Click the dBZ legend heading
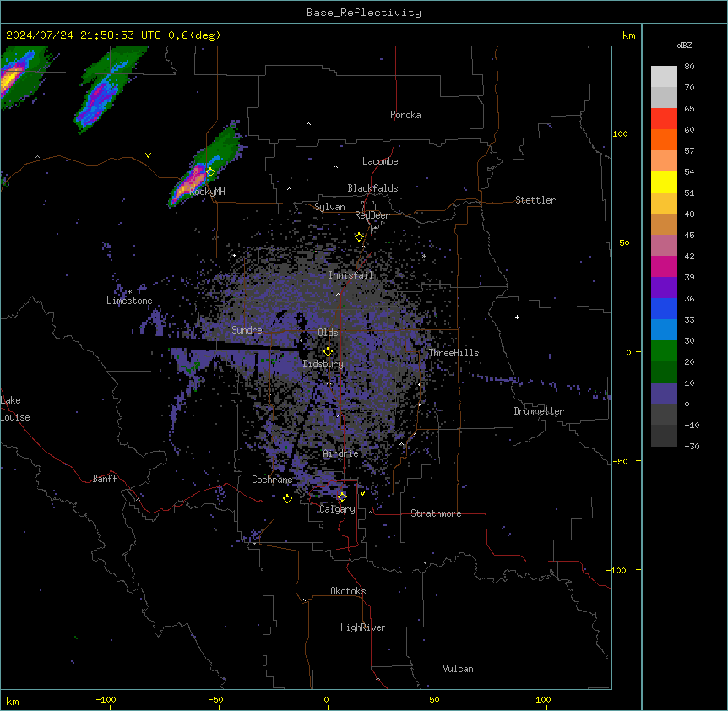728x711 pixels. (684, 45)
